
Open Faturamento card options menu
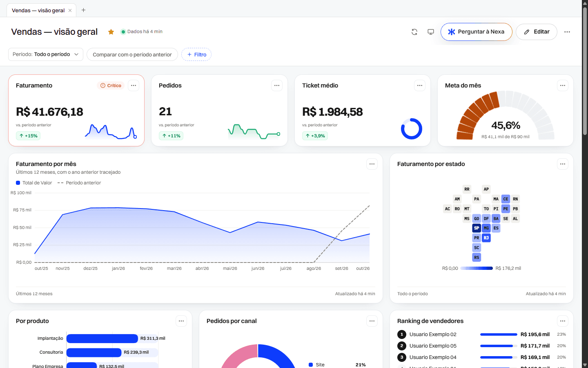click(134, 85)
